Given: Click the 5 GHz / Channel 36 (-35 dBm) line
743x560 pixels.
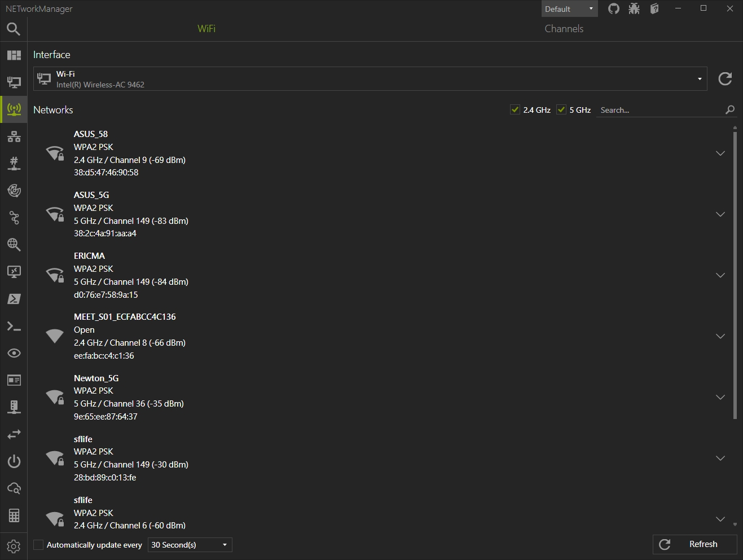Looking at the screenshot, I should (129, 404).
